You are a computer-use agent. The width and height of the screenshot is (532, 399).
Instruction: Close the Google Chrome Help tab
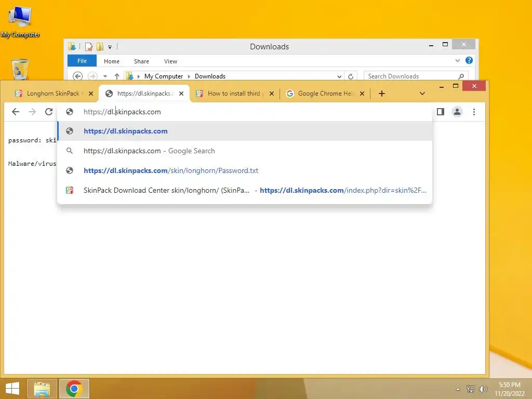(362, 94)
